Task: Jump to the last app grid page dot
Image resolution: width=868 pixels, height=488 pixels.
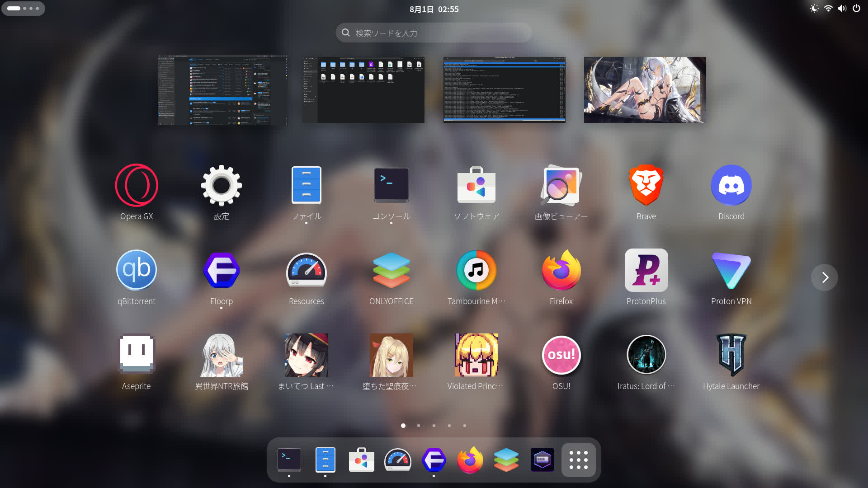Action: (465, 426)
